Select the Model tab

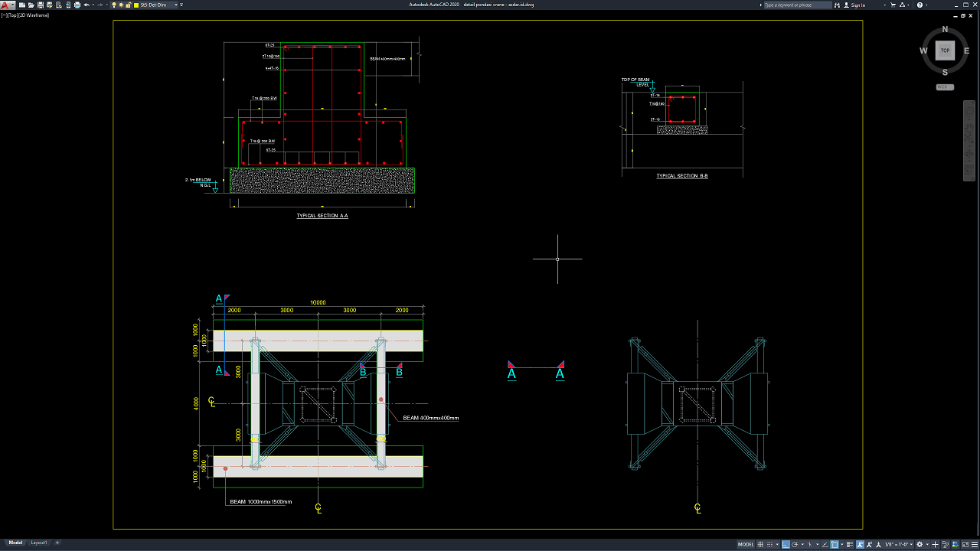[15, 543]
